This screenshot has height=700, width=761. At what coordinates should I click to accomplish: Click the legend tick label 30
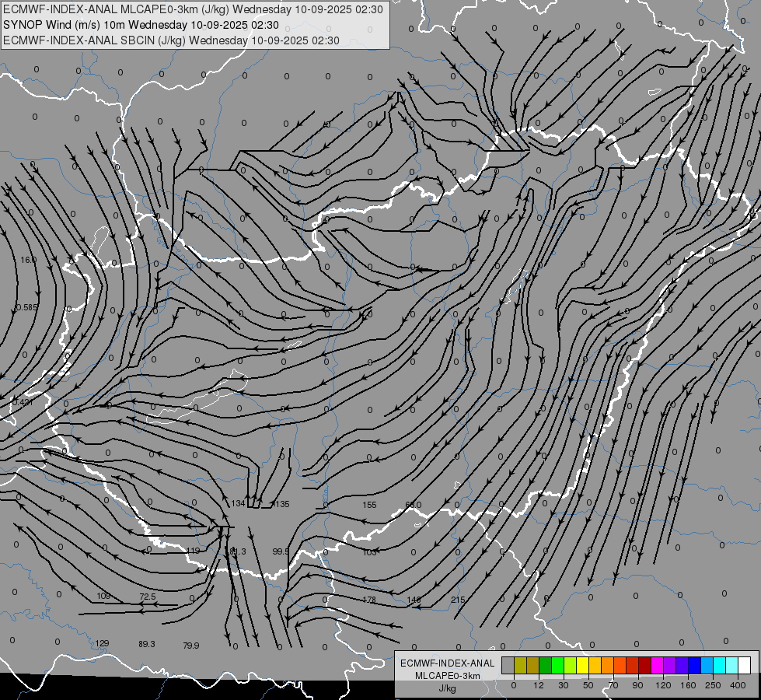[x=563, y=685]
